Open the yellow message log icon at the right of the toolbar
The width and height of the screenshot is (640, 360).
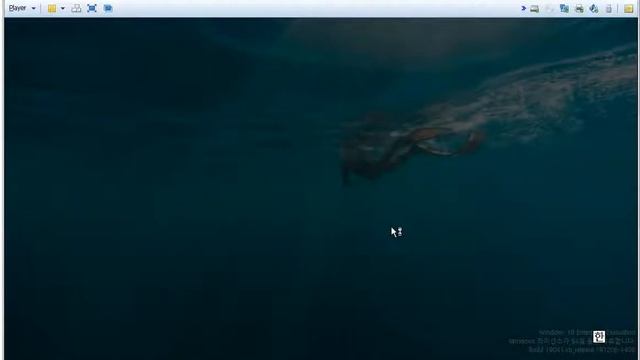629,9
